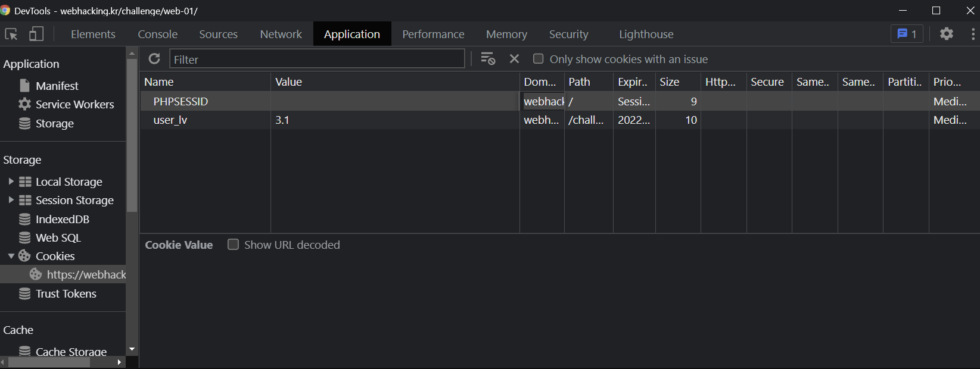Open Trust Tokens in sidebar
Screen dimensions: 980x369
click(66, 293)
